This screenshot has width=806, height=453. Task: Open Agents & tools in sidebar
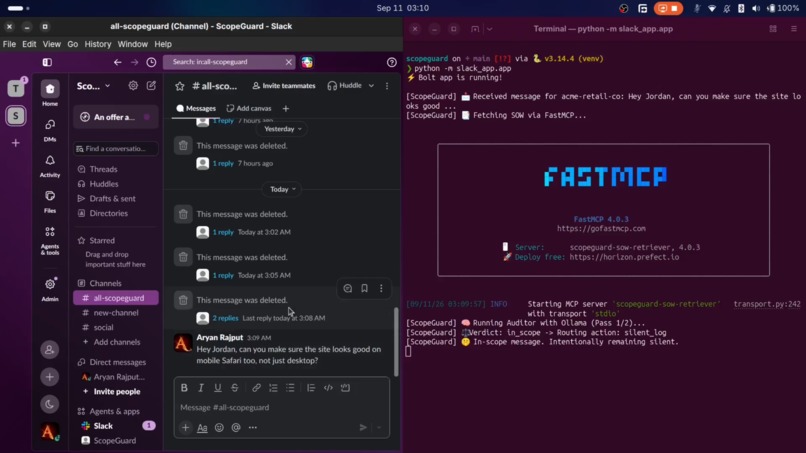tap(50, 240)
